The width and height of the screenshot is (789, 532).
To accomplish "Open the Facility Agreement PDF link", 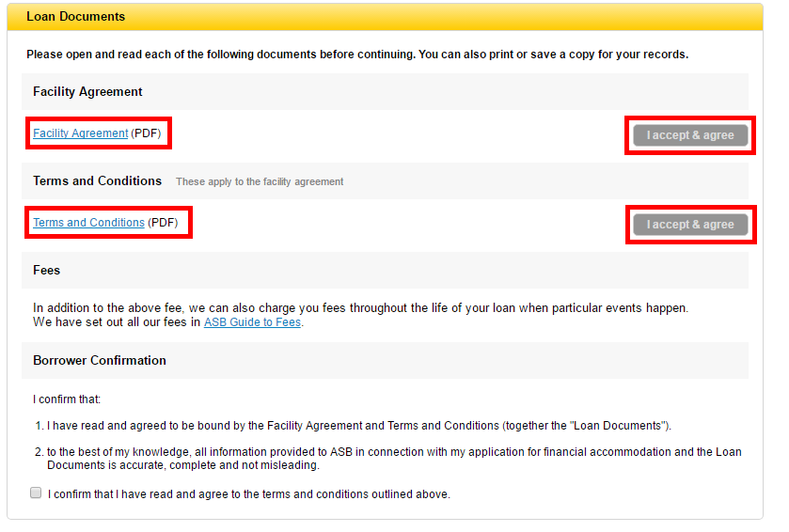I will [x=80, y=133].
